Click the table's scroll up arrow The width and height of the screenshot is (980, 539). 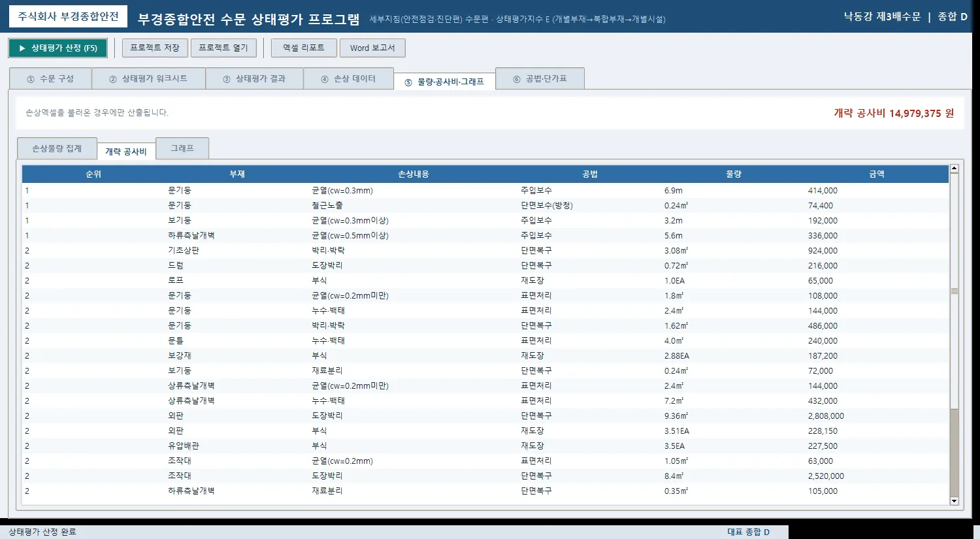[x=954, y=169]
